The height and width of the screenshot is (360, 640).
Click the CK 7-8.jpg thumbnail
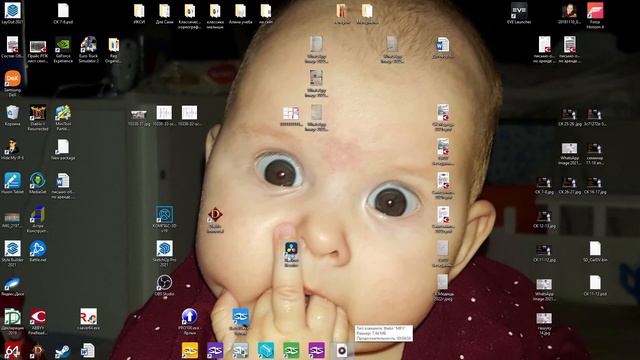(544, 181)
